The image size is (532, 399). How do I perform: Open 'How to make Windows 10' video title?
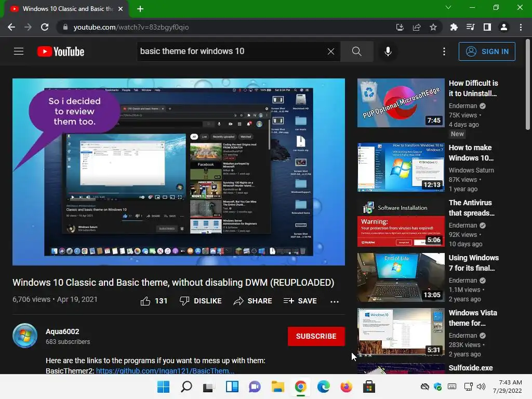click(x=471, y=153)
